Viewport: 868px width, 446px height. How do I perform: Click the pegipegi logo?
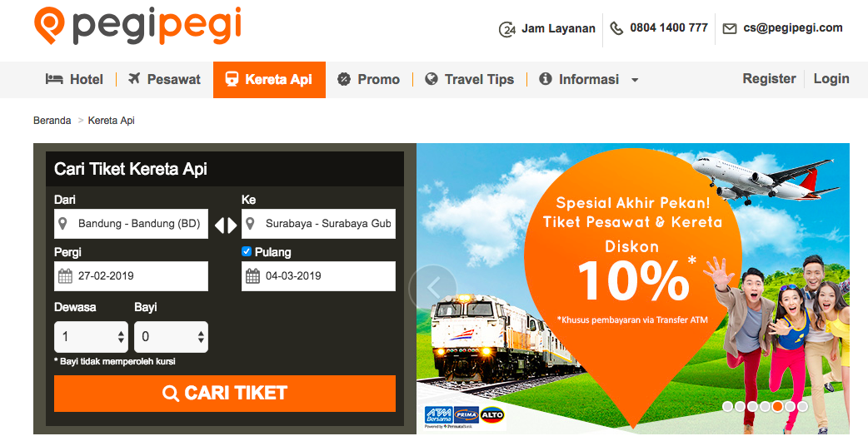137,26
